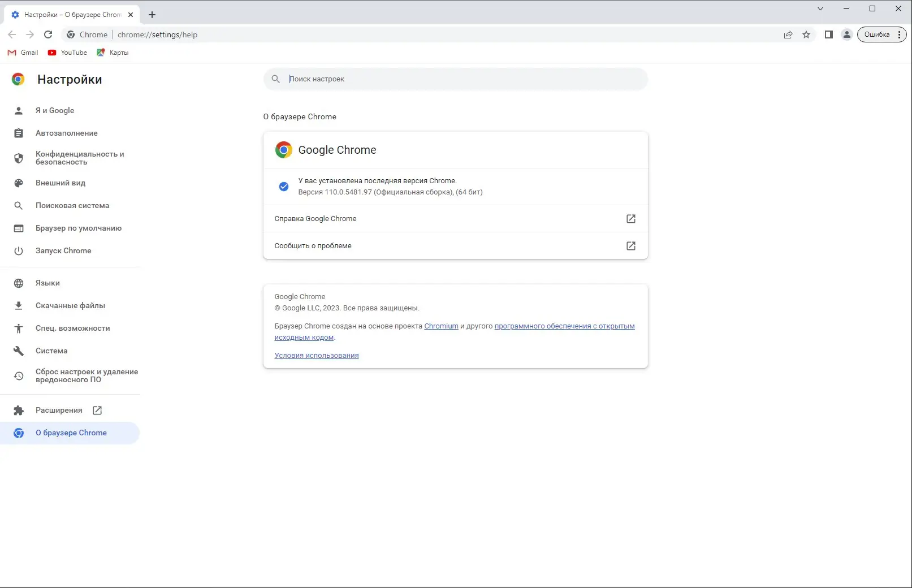Open the tab search dropdown arrow
The height and width of the screenshot is (588, 912).
pyautogui.click(x=820, y=8)
